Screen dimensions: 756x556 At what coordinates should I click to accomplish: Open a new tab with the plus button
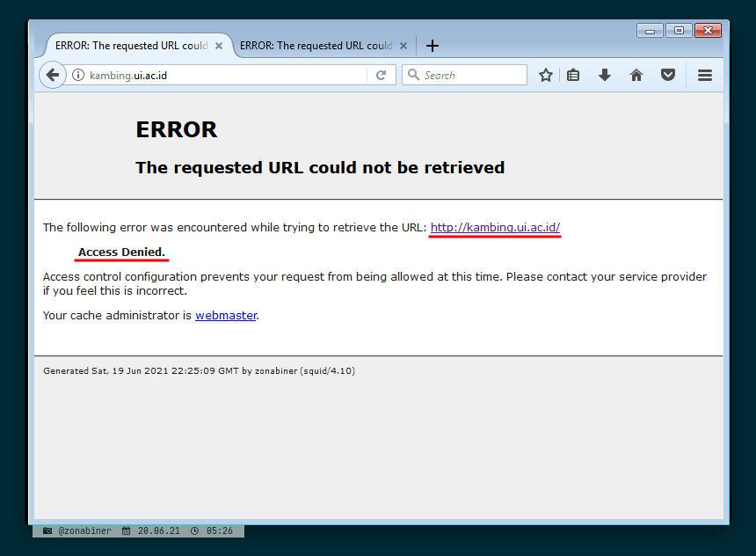pyautogui.click(x=432, y=45)
